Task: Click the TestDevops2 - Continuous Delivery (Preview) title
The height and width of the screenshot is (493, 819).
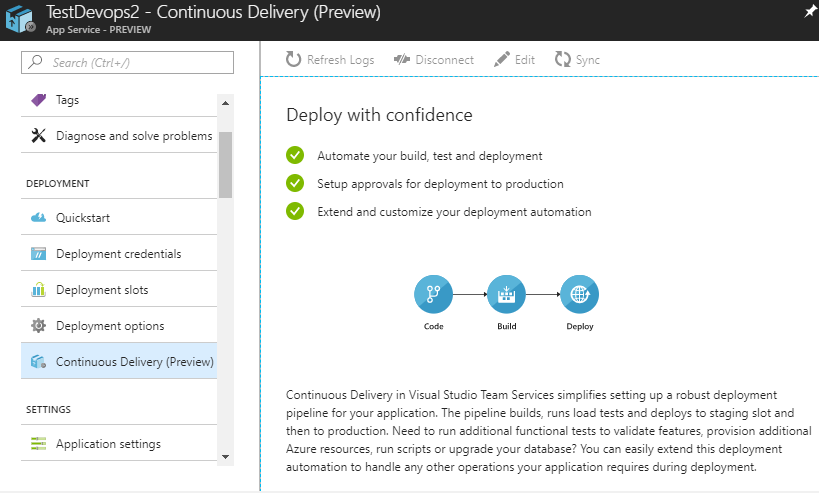Action: pos(213,12)
